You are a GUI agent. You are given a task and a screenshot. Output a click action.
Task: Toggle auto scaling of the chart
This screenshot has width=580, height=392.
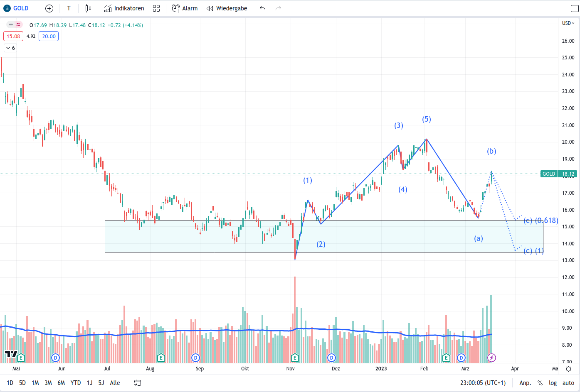pyautogui.click(x=568, y=382)
